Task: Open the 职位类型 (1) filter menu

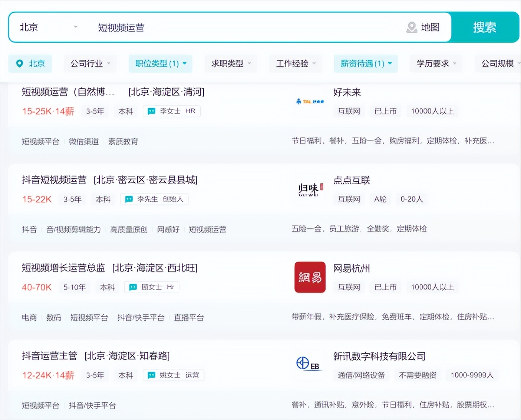Action: click(x=160, y=63)
